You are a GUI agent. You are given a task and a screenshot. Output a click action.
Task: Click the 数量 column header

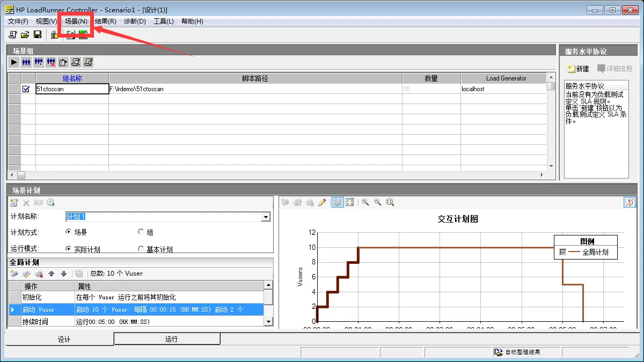coord(431,78)
